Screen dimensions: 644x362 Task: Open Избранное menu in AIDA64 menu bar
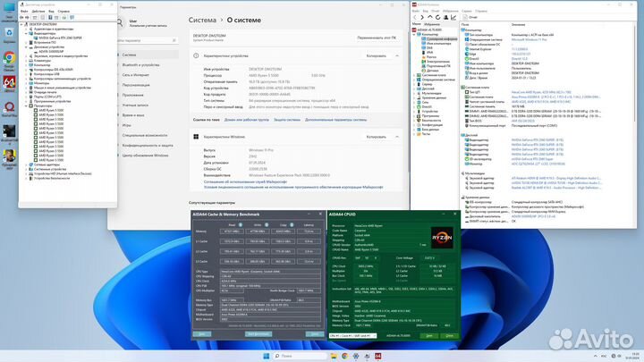point(451,11)
